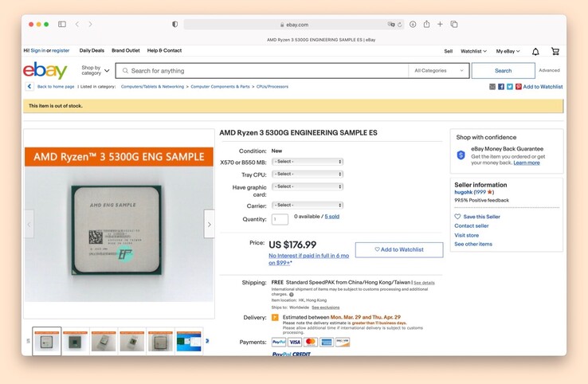Open the Safari share icon
This screenshot has height=384, width=588.
click(426, 25)
